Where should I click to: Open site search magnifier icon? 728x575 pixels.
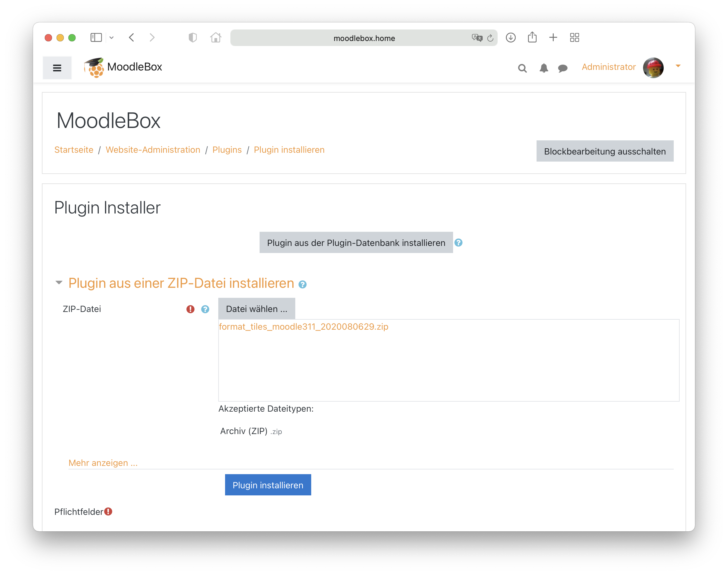522,68
